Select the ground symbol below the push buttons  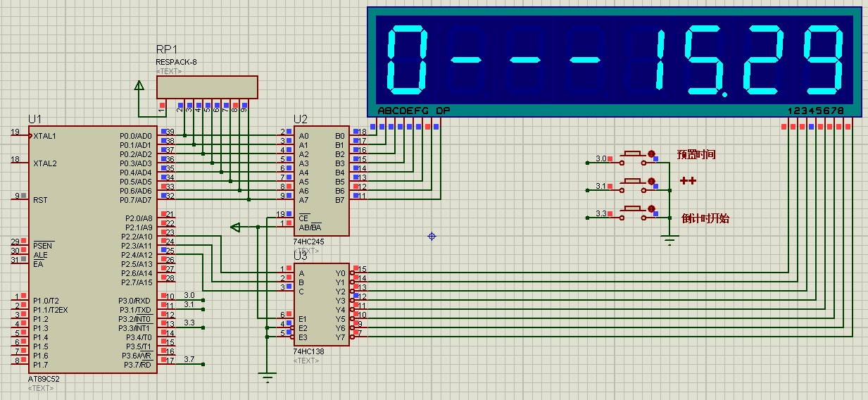(x=670, y=240)
